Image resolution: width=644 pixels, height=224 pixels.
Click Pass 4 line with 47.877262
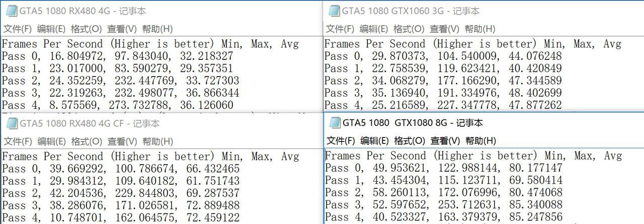443,105
